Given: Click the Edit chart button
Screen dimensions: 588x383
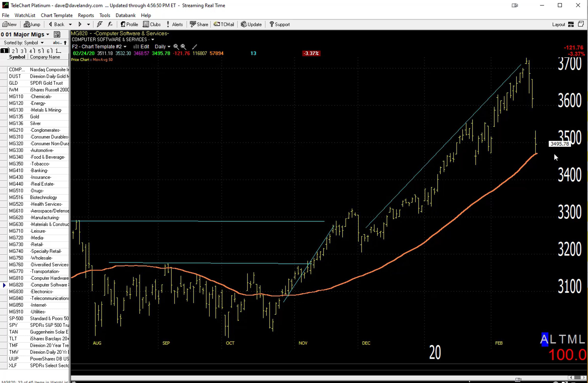Looking at the screenshot, I should [141, 46].
